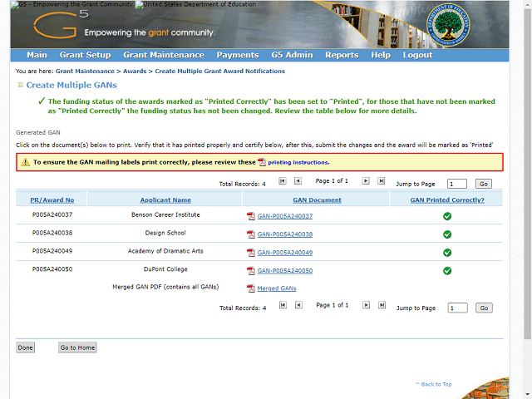
Task: Open PDF icon for GAN-P005A240037
Action: click(x=250, y=216)
